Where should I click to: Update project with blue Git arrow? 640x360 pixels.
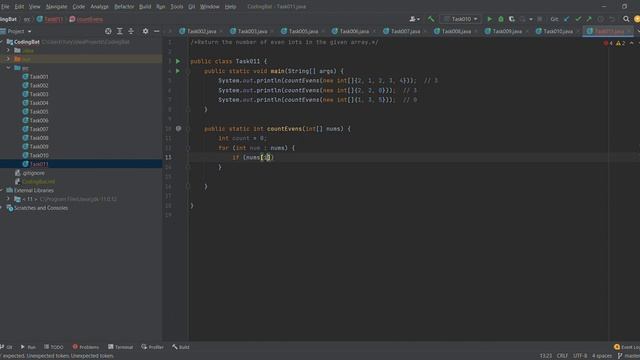point(567,19)
